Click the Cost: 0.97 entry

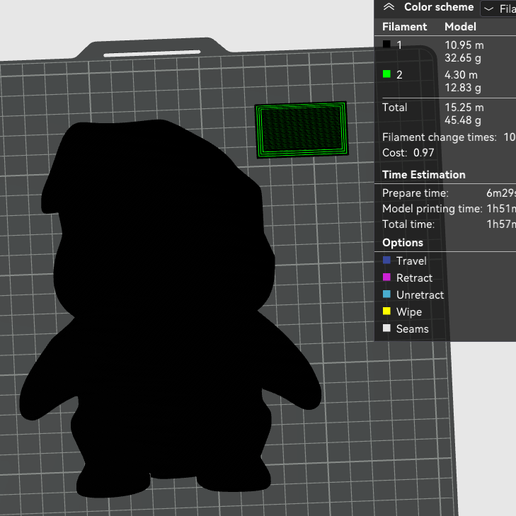coord(408,153)
